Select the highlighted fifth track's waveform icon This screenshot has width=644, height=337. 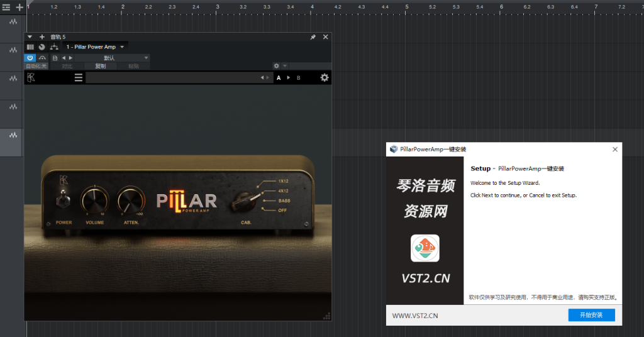pyautogui.click(x=13, y=135)
